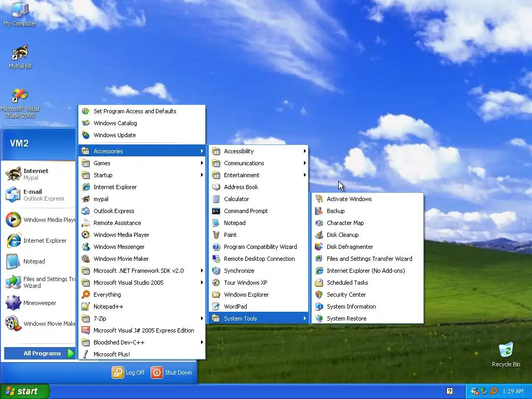
Task: Launch Notepad++ from All Programs
Action: (142, 307)
